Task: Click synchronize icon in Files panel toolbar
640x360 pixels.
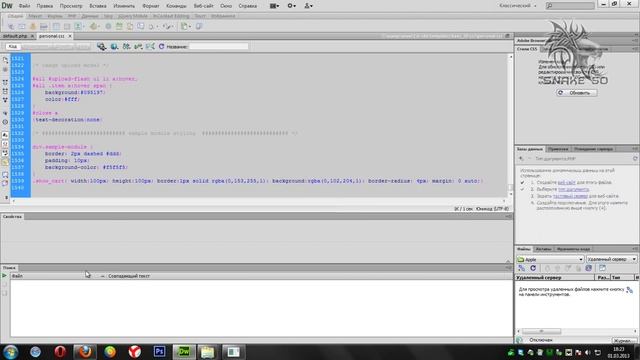Action: tap(589, 268)
